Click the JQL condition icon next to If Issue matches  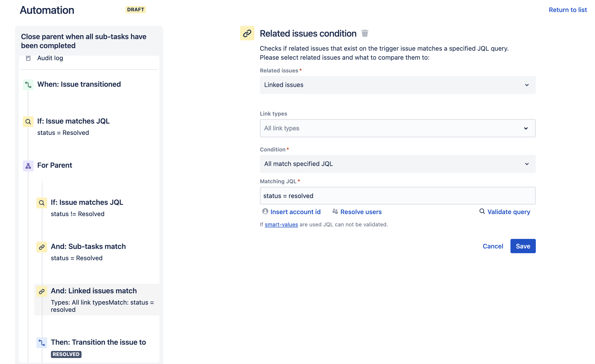[29, 121]
